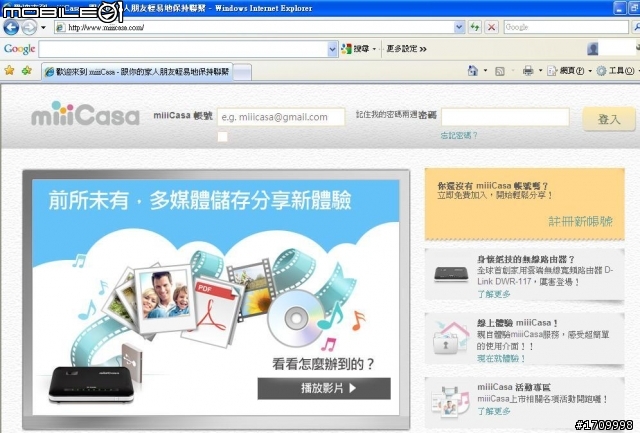Click the address bar showing miiicasa.com
The height and width of the screenshot is (433, 640).
[x=255, y=27]
